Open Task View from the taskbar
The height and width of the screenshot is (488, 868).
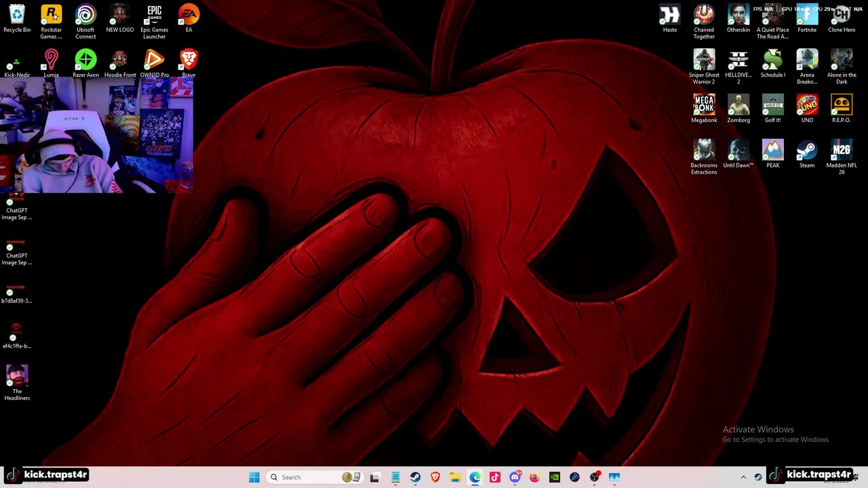374,477
